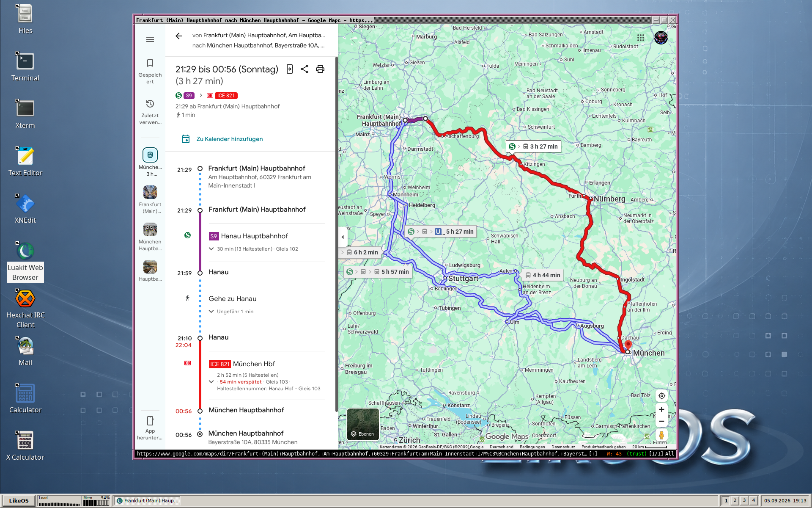This screenshot has height=508, width=812.
Task: Click the nach München Hauptbahnhof destination field
Action: [258, 46]
